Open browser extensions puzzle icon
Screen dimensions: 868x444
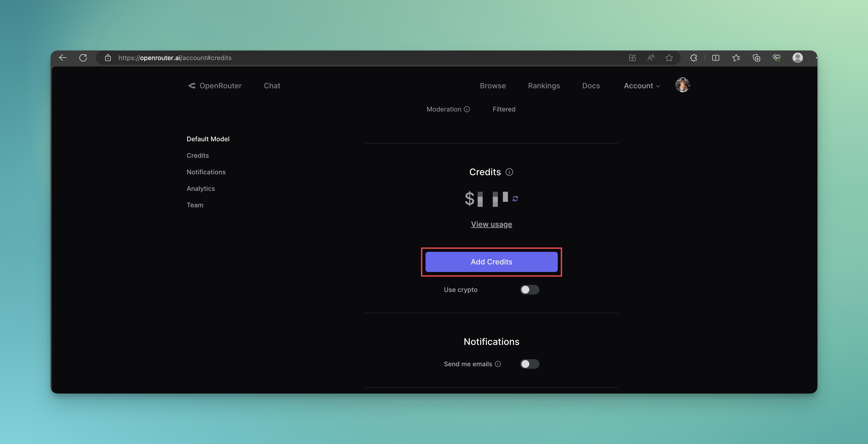point(693,58)
